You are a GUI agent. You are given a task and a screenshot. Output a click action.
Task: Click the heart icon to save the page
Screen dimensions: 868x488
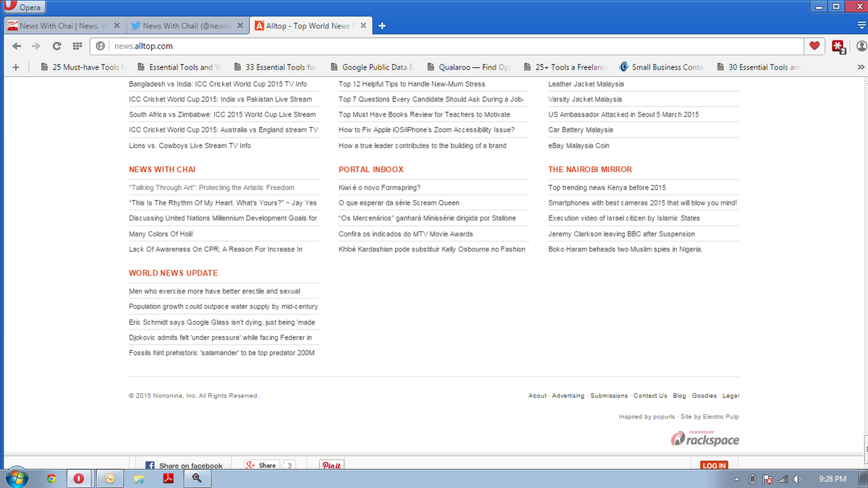[x=814, y=45]
